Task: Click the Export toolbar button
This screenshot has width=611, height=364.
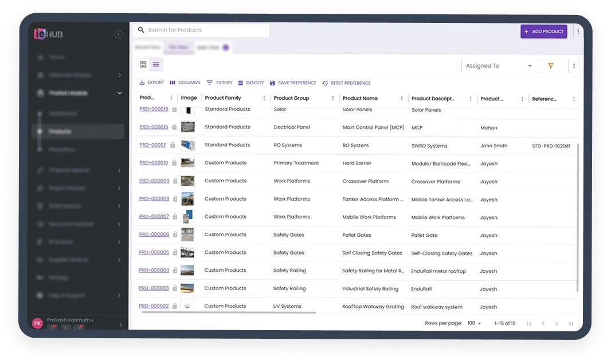Action: [x=152, y=83]
